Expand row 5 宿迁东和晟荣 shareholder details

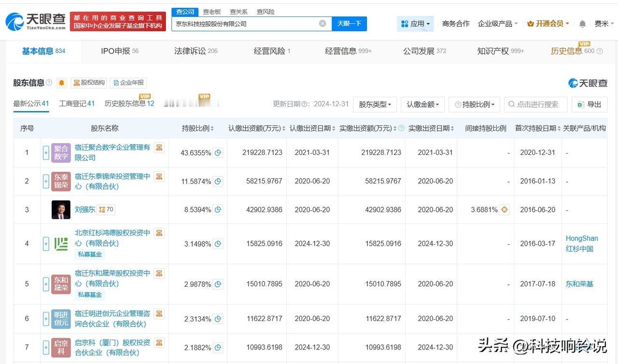(x=46, y=284)
